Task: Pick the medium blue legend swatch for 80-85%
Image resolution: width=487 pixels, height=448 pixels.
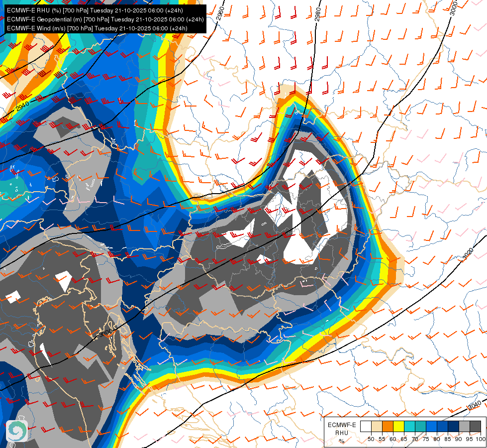Action: tap(442, 427)
